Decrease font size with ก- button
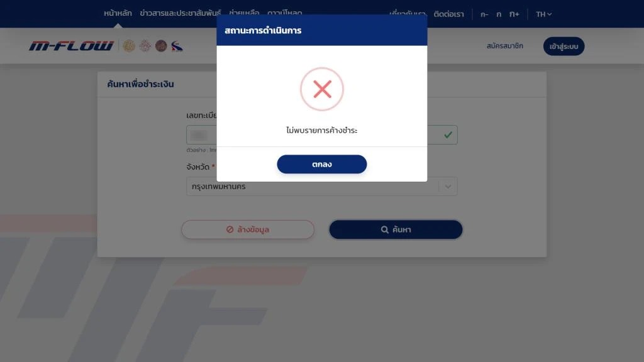This screenshot has width=644, height=362. pos(484,14)
